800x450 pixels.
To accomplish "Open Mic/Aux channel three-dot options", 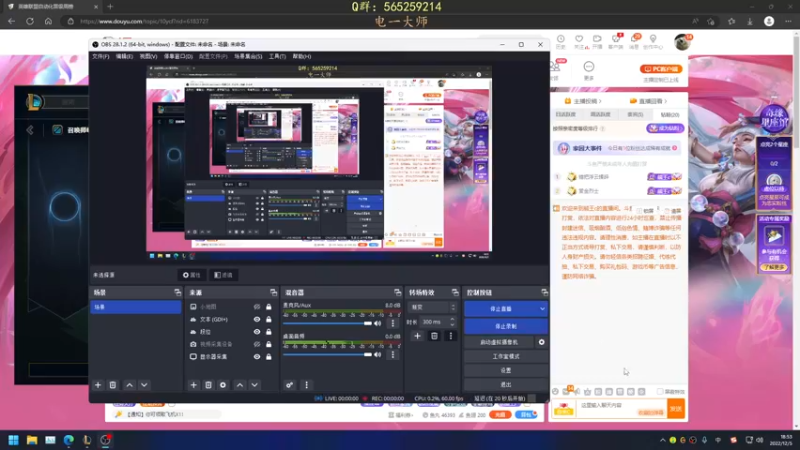I will point(392,323).
